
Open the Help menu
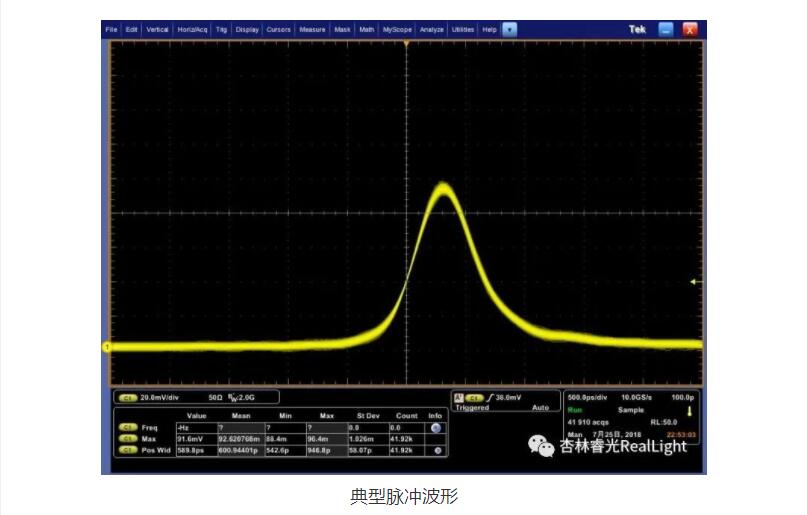489,30
